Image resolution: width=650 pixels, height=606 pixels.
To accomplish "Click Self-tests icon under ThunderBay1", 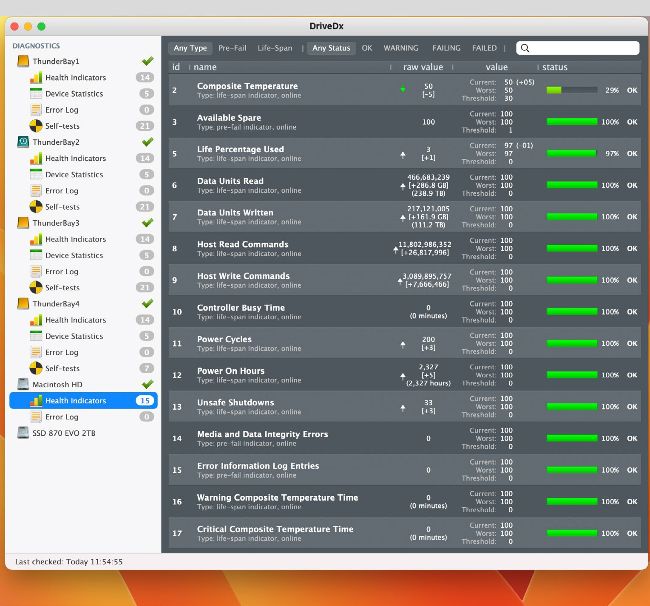I will [36, 126].
